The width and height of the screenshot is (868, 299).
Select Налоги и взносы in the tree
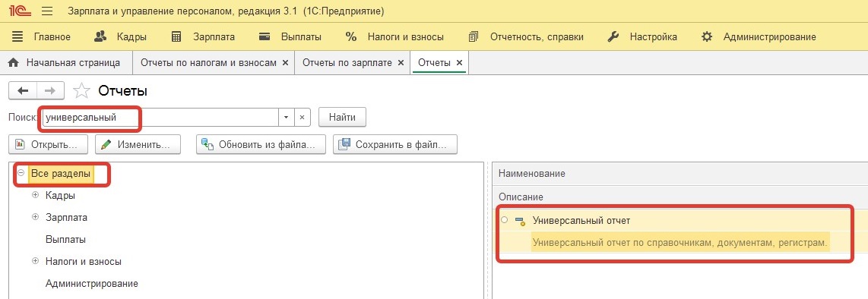click(x=84, y=262)
